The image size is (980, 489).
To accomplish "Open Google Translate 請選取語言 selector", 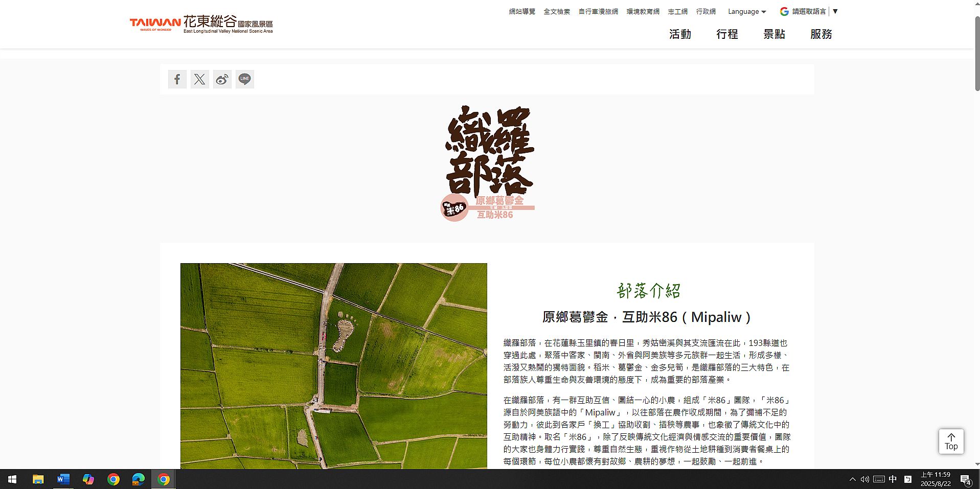I will pyautogui.click(x=809, y=11).
